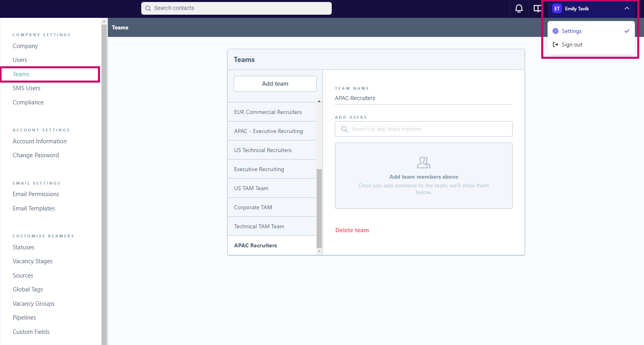
Task: Click the Add team button
Action: pos(275,84)
